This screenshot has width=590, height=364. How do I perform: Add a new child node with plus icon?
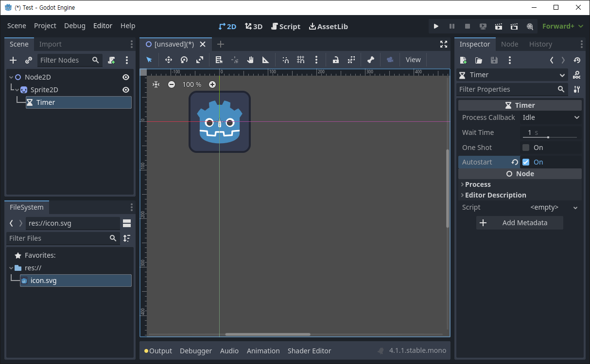(13, 60)
